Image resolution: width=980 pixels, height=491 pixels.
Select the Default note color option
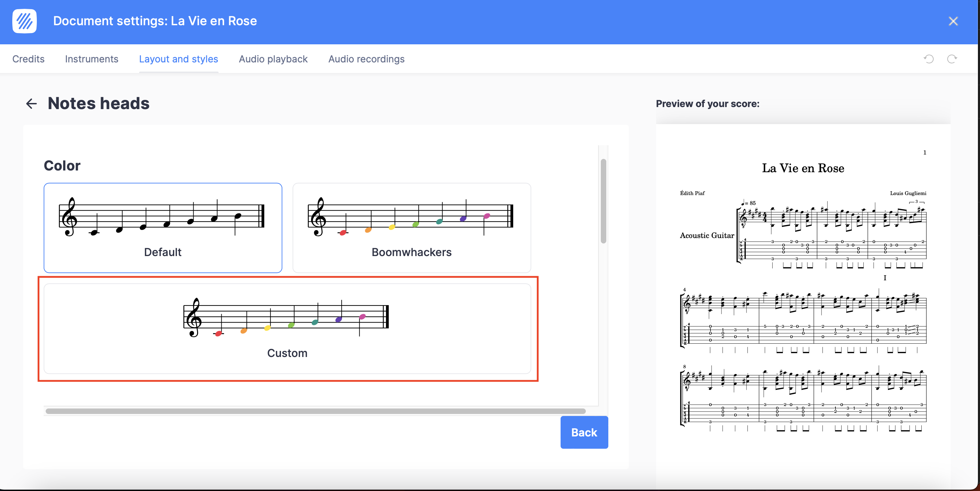coord(163,227)
